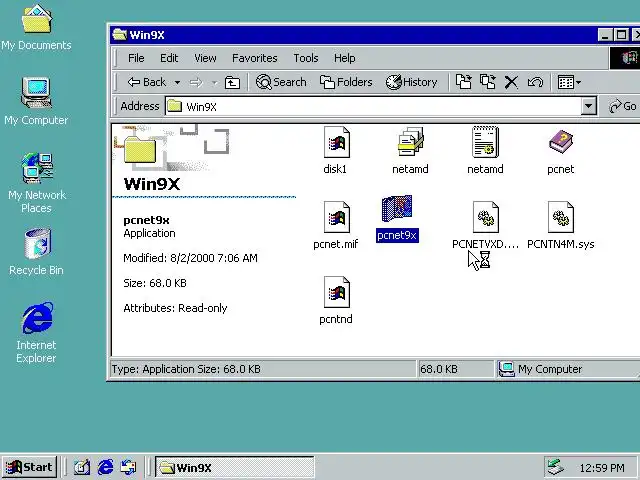Screen dimensions: 640x480
Task: Open the Edit menu
Action: [169, 58]
